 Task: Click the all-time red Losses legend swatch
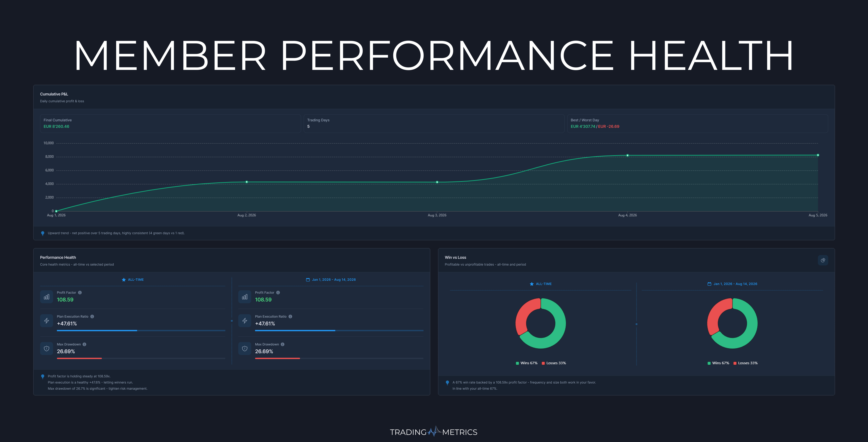pyautogui.click(x=543, y=363)
